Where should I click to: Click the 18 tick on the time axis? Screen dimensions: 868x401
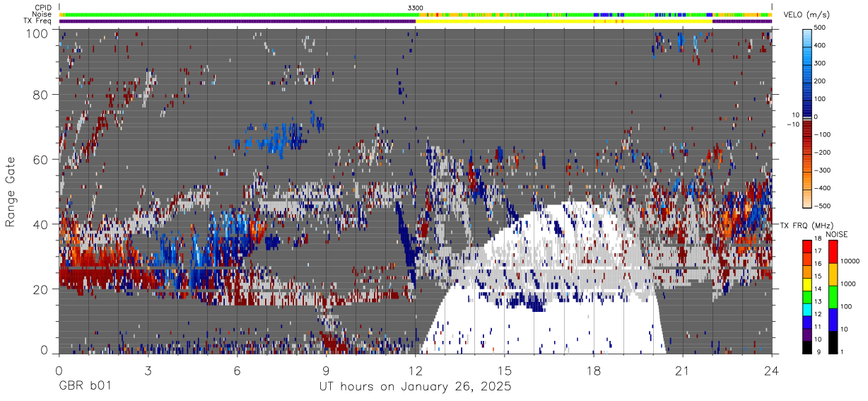tap(593, 370)
